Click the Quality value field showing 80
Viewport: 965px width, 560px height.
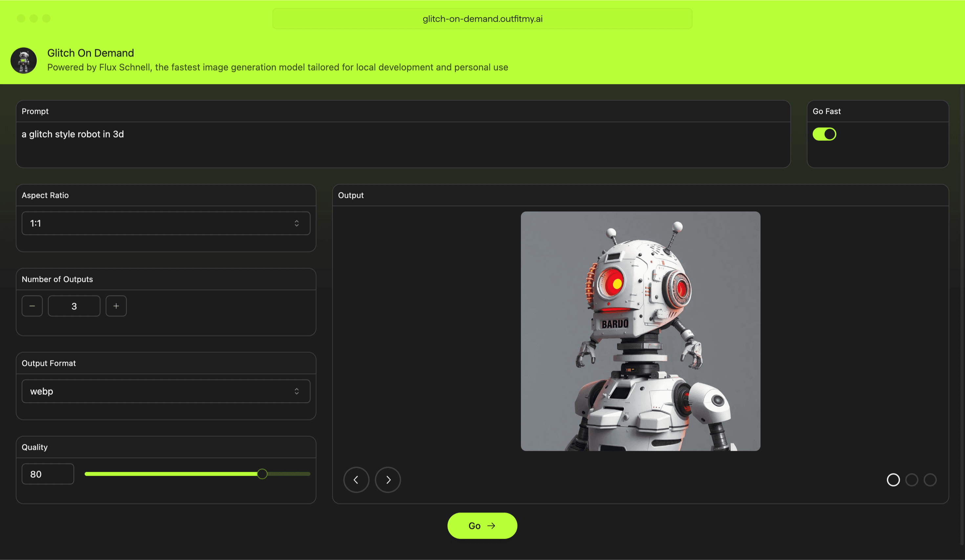tap(48, 474)
